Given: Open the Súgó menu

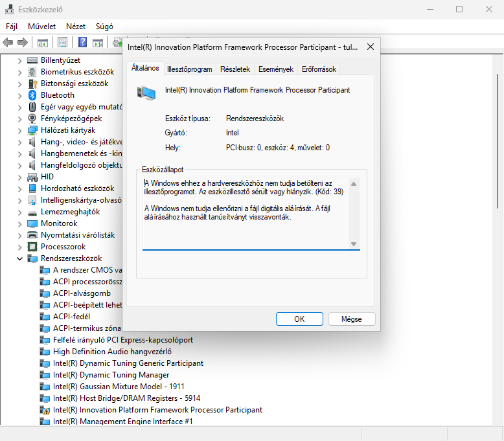Looking at the screenshot, I should (x=104, y=27).
